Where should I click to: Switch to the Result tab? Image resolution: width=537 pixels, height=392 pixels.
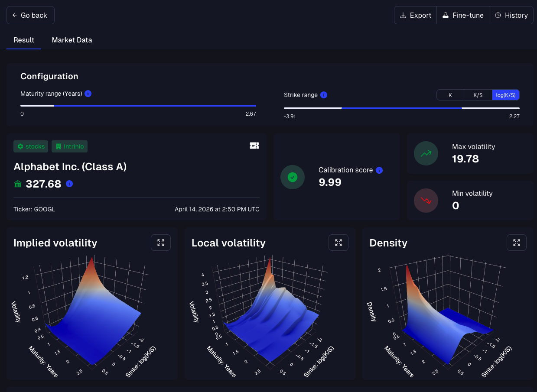(24, 40)
